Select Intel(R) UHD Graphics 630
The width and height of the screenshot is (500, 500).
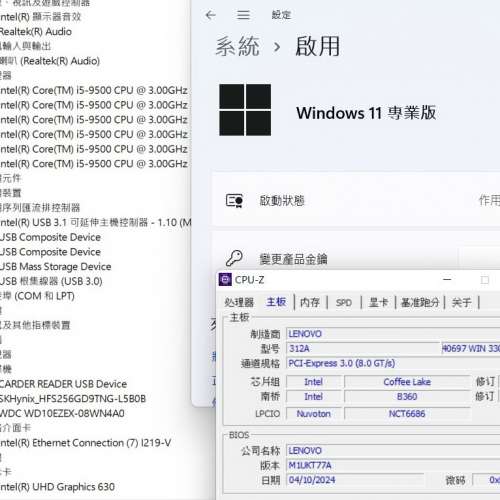click(x=57, y=487)
